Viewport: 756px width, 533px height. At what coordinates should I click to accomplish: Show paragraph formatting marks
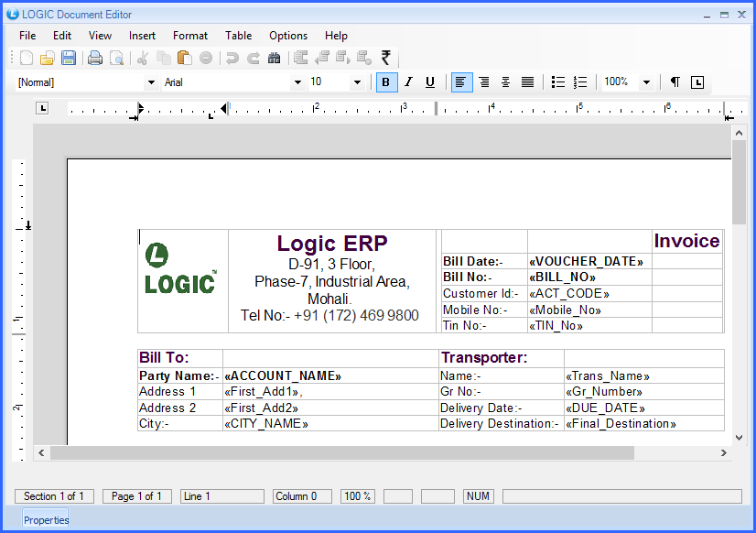[x=675, y=82]
